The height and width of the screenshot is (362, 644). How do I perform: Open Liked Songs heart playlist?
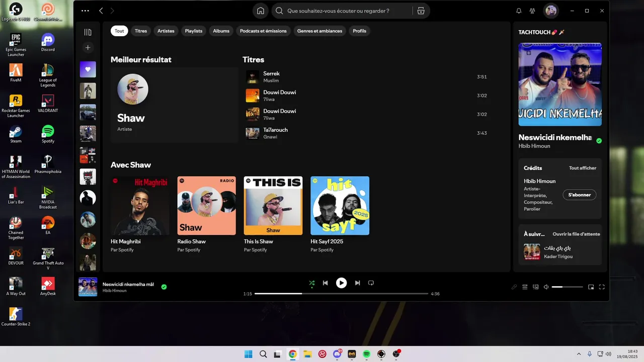(x=88, y=69)
